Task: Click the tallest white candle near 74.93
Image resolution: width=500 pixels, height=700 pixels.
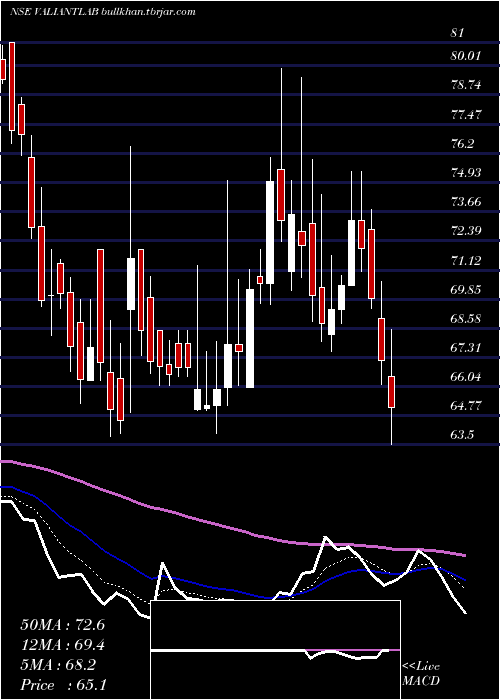Action: tap(270, 232)
